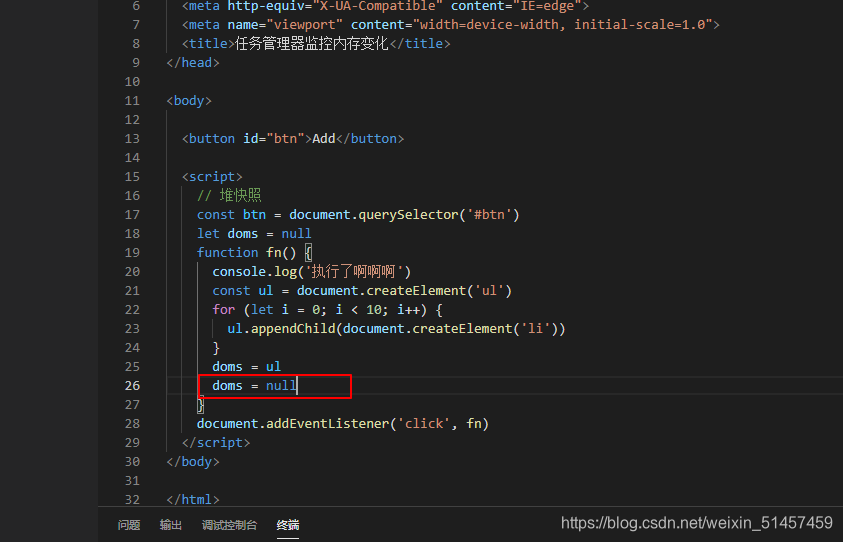Click the 堆快照 comment
The image size is (843, 542).
(229, 196)
